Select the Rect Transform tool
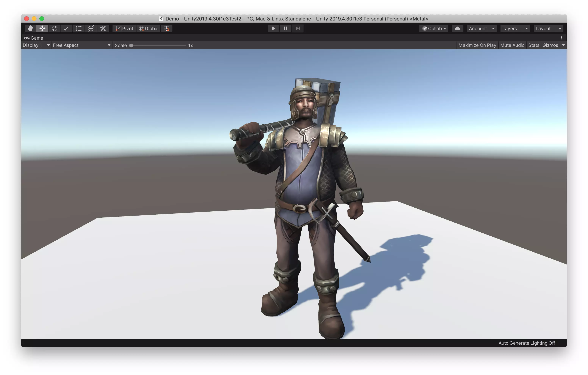Screen dimensions: 588x375 coord(79,29)
